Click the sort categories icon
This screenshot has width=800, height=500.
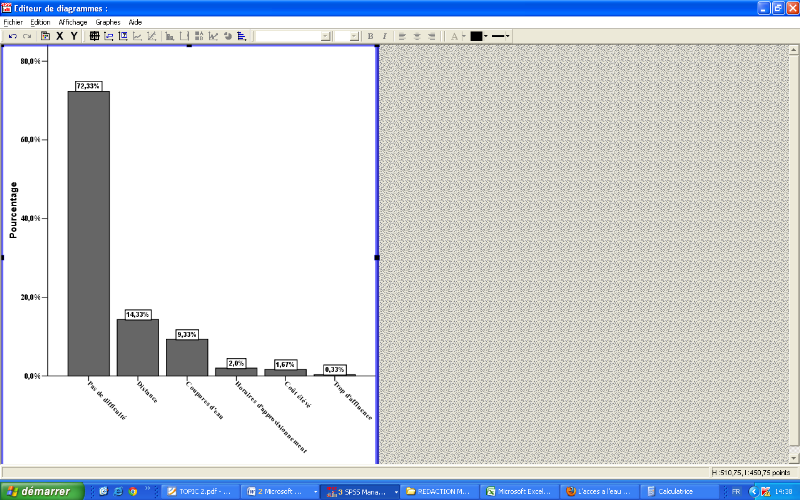point(199,36)
